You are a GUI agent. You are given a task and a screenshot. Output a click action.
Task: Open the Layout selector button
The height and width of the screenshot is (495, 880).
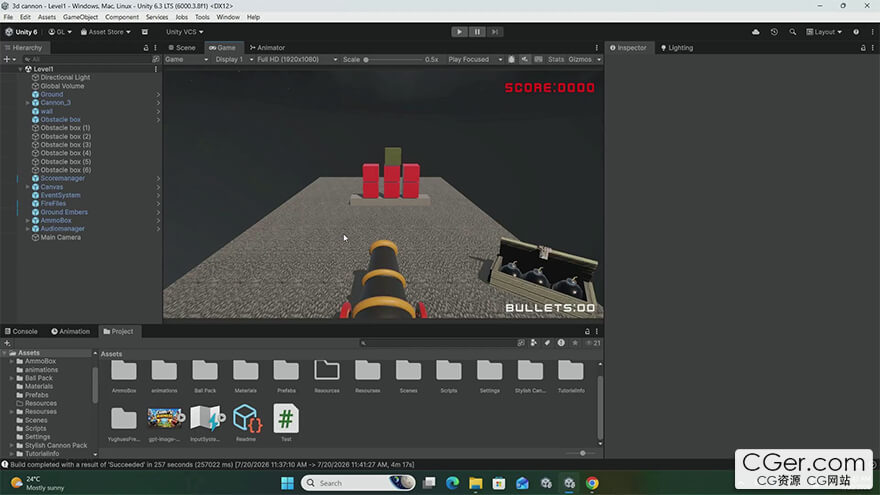(x=824, y=32)
